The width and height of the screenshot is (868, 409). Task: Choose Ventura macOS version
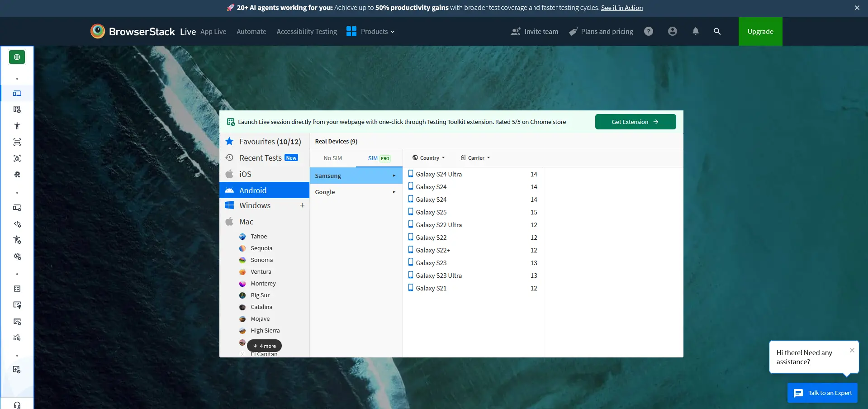261,272
